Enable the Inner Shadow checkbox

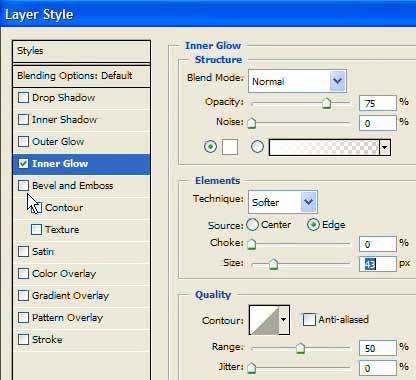click(x=23, y=119)
